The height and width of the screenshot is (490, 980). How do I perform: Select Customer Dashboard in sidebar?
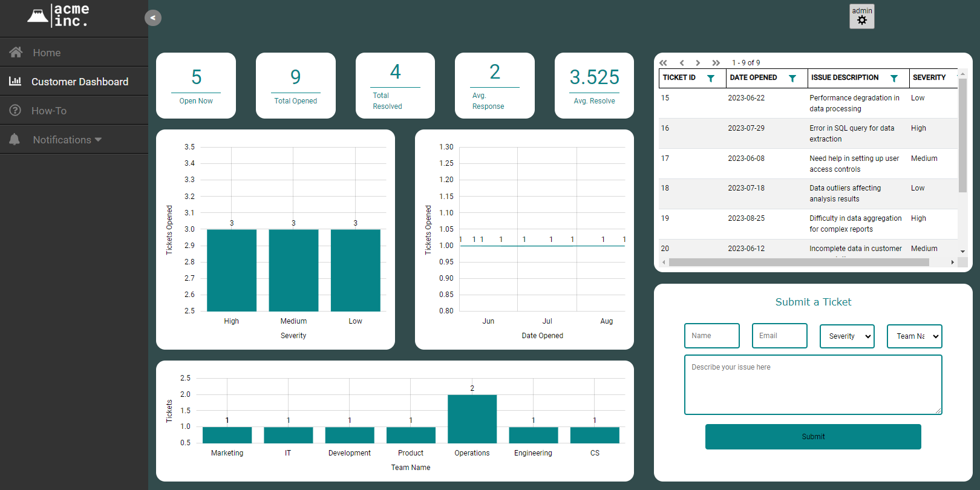pos(74,81)
